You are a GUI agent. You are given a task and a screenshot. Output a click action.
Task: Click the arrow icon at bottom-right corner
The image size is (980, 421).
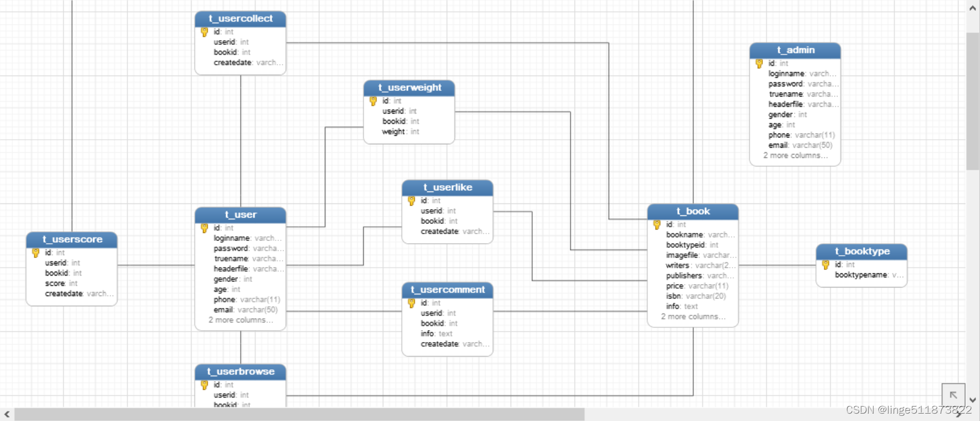click(x=953, y=395)
